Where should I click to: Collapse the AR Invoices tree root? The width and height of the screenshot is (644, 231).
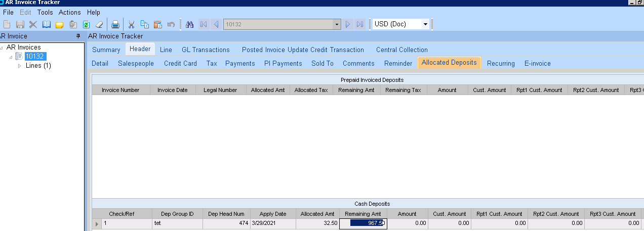pyautogui.click(x=2, y=48)
